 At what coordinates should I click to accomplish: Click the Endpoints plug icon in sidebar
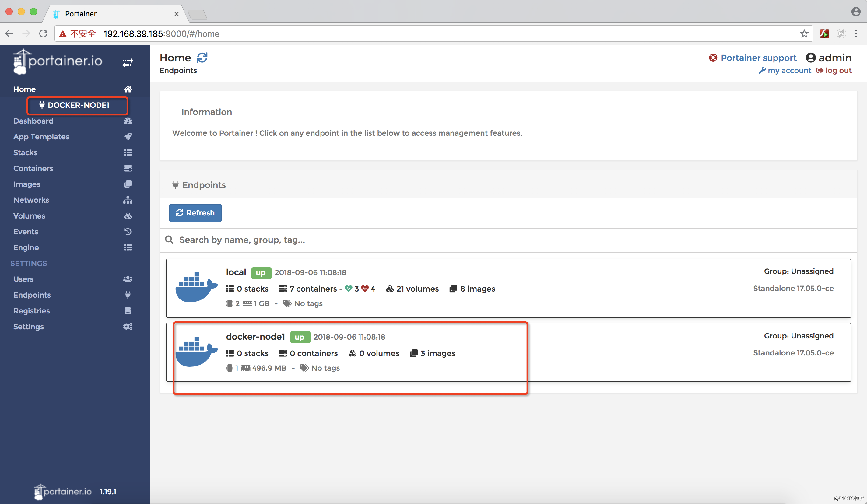coord(128,295)
